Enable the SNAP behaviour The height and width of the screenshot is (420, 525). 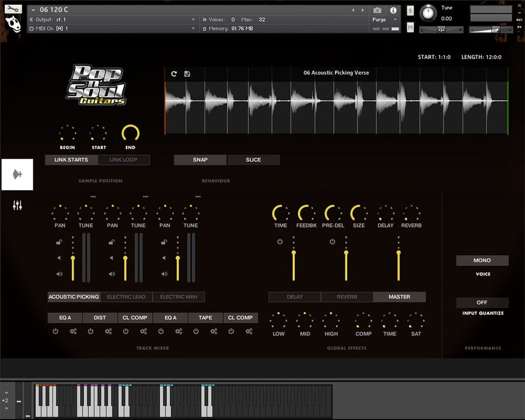click(200, 160)
